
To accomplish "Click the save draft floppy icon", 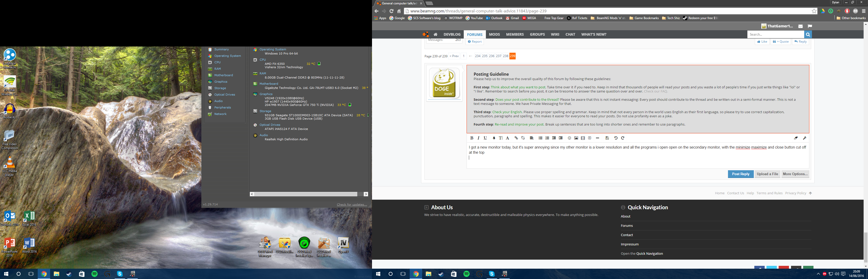I will click(607, 138).
